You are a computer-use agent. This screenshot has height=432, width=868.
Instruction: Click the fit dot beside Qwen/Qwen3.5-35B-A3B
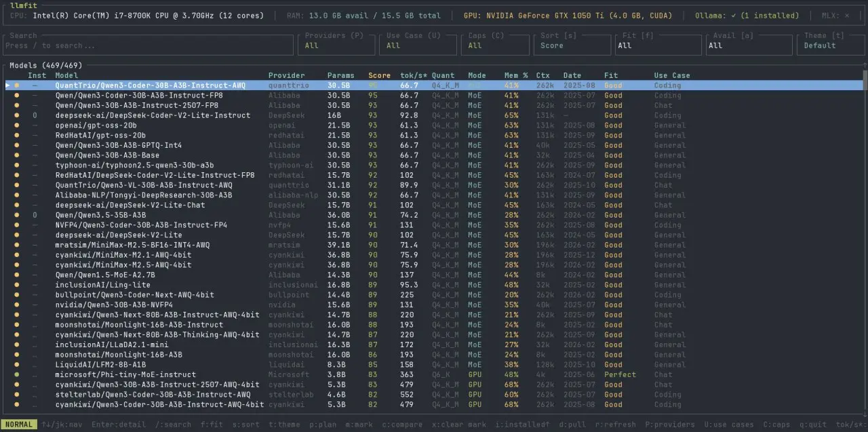17,215
